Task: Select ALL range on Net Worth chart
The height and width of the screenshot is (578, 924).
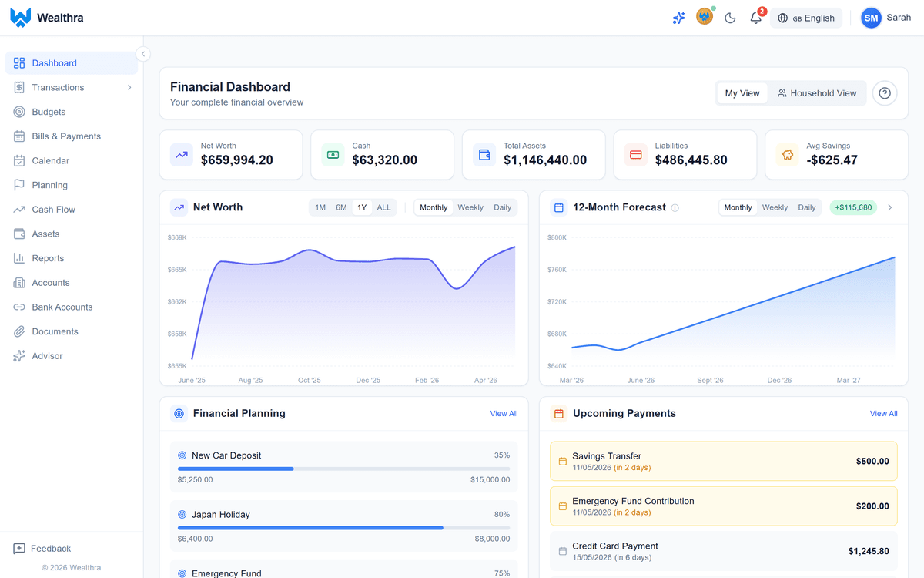Action: point(383,207)
